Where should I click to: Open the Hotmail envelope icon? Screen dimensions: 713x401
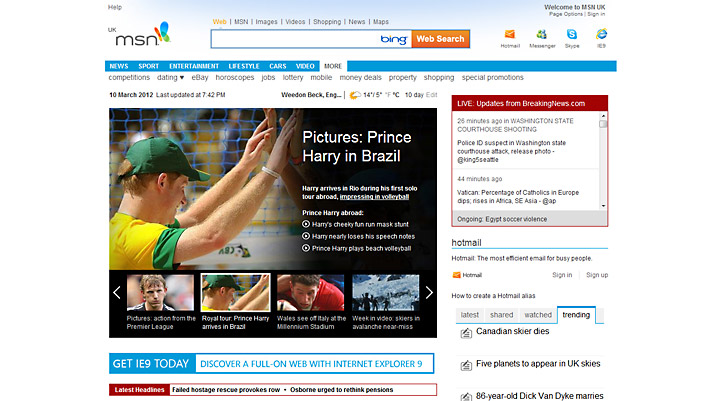(510, 34)
